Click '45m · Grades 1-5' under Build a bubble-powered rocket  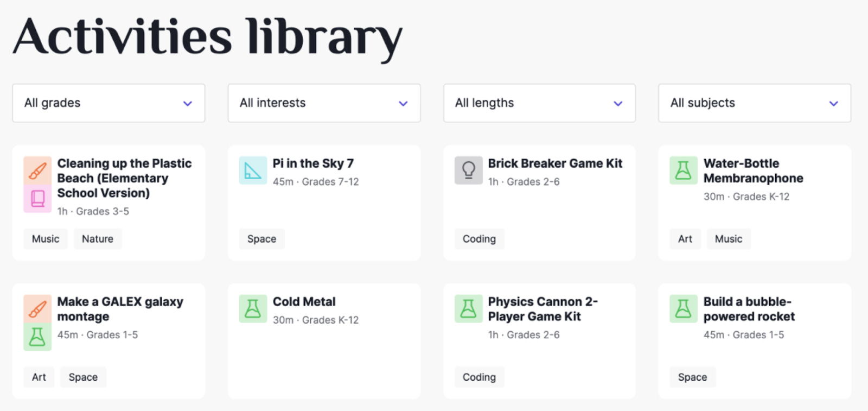tap(744, 335)
